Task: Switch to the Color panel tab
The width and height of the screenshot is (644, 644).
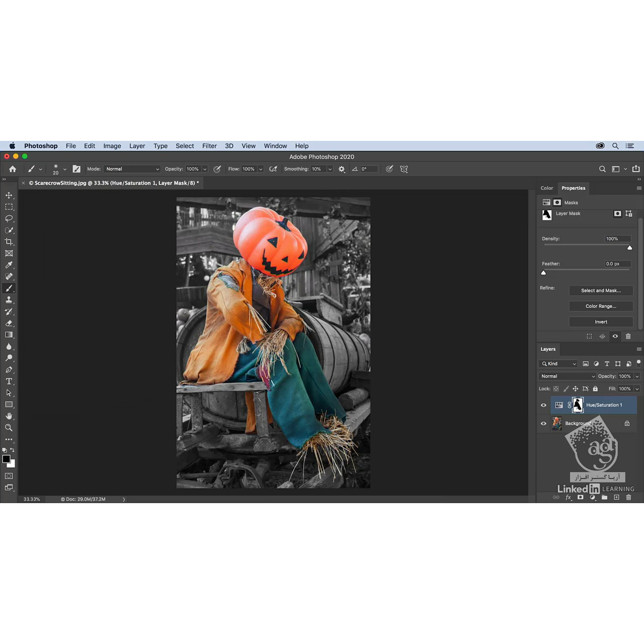Action: [x=547, y=188]
